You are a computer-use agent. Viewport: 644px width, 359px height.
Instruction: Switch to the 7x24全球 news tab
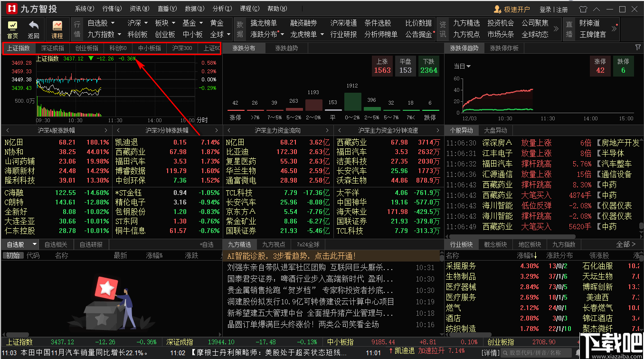click(308, 244)
